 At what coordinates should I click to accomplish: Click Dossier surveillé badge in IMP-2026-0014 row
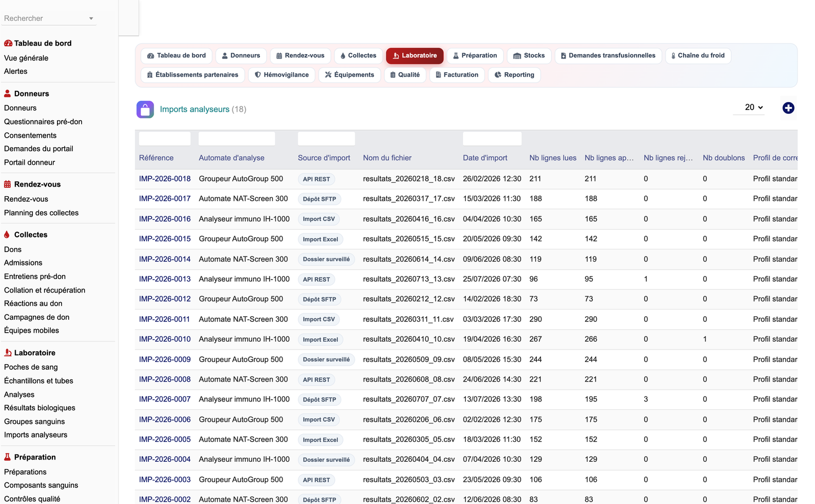[327, 259]
